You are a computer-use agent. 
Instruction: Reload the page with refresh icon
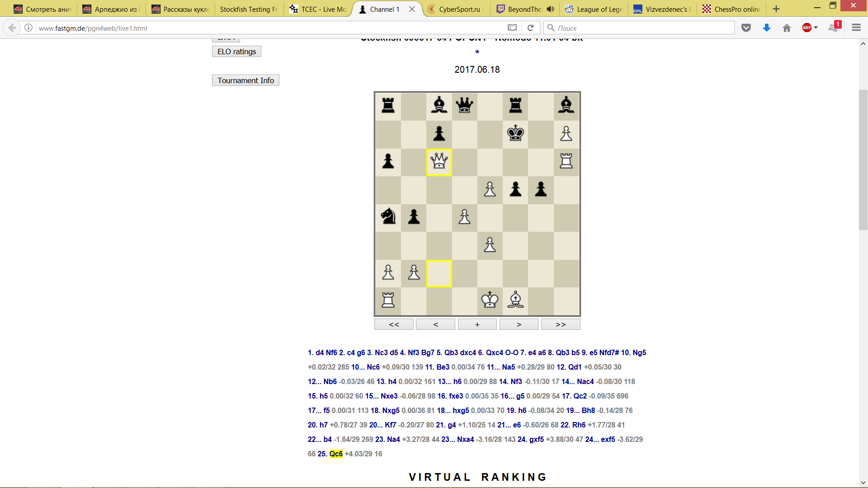point(531,28)
